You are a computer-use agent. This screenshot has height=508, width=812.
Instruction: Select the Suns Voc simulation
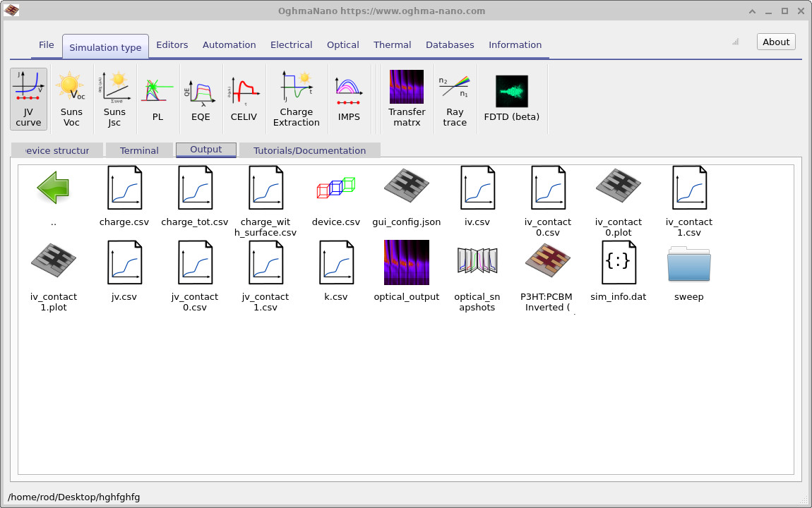click(x=71, y=99)
